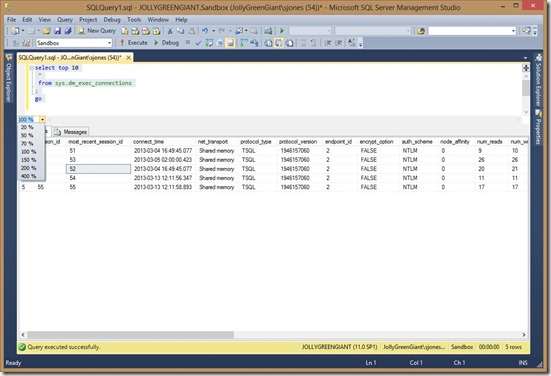This screenshot has width=551, height=376.
Task: Click the Analysis Services DMX Query icon
Action: [146, 31]
